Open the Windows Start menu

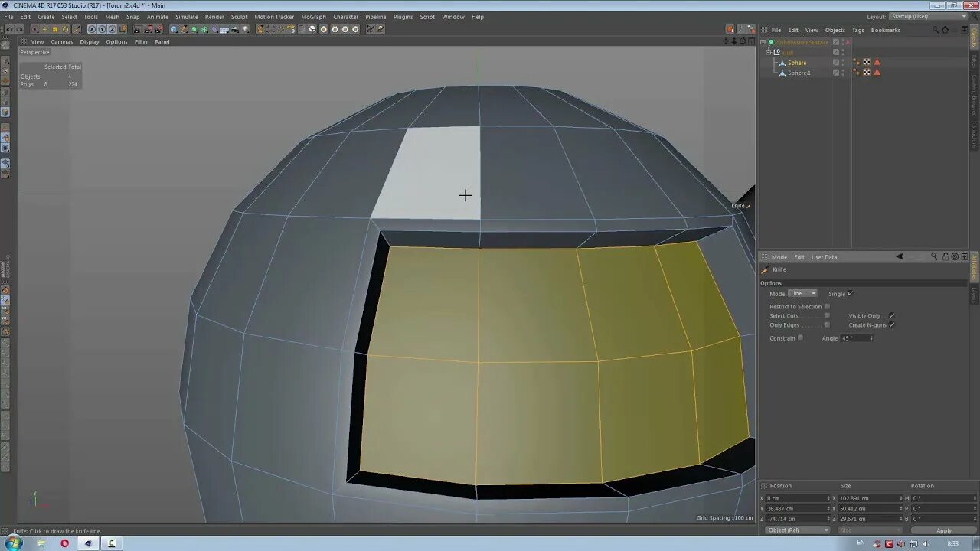tap(14, 543)
